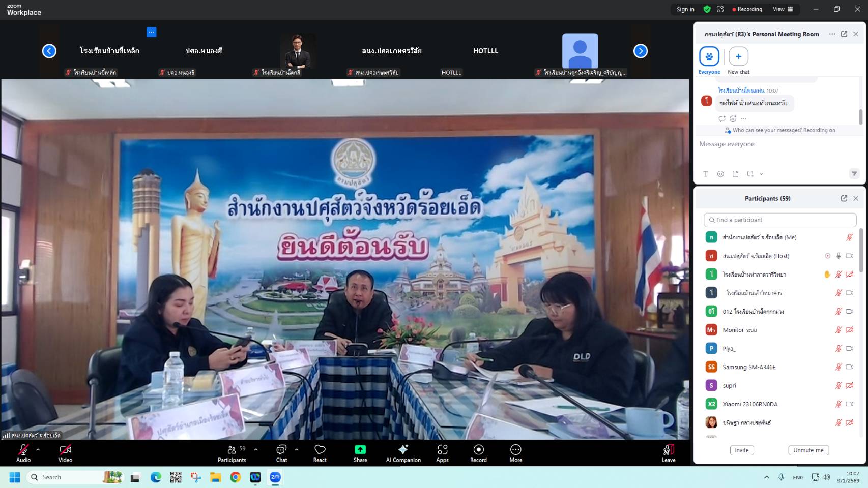Toggle camera with the Video button

[x=65, y=450]
